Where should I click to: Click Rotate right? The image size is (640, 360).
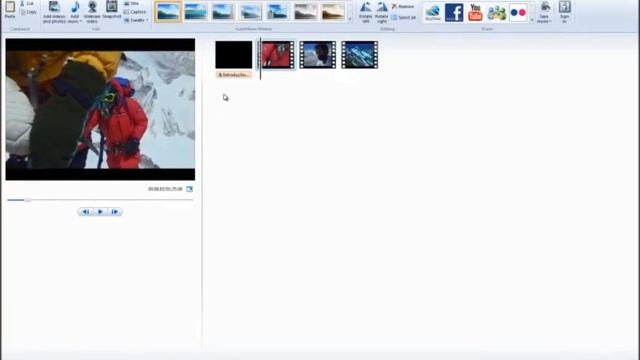tap(382, 12)
